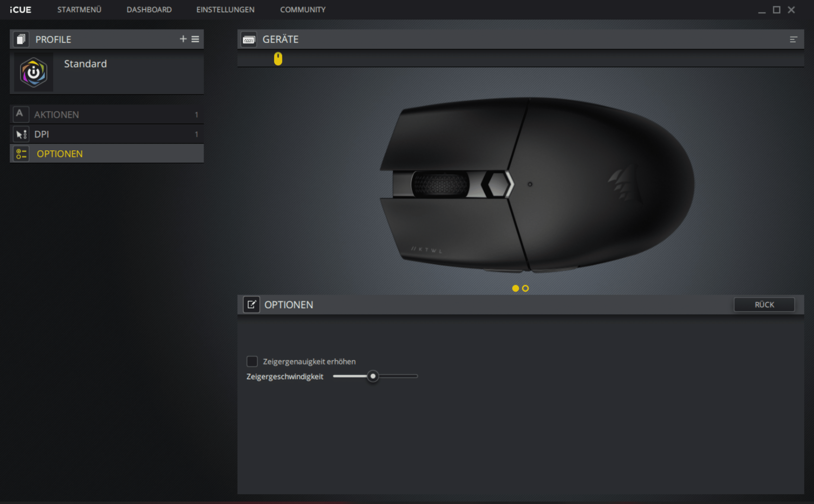Enable Zeigergenauigkeit erhöhen checkbox

(x=252, y=361)
